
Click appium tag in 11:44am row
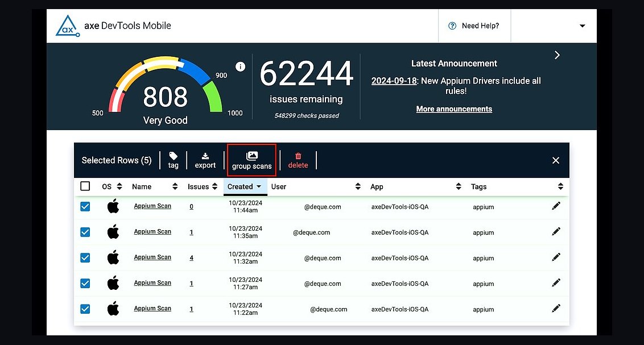tap(484, 207)
